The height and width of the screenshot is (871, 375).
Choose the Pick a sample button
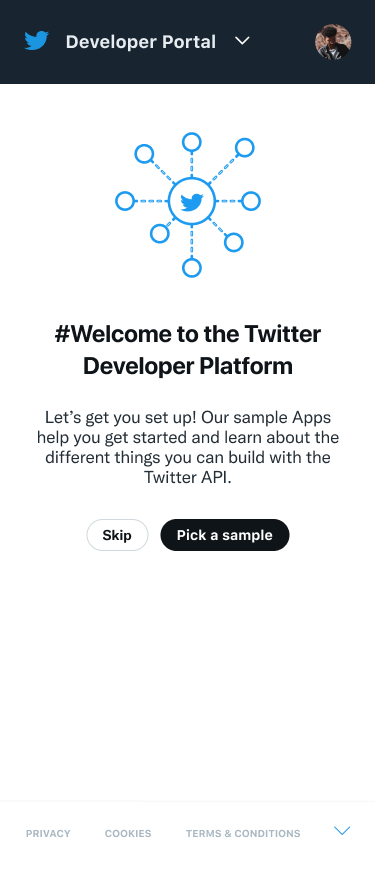pos(225,535)
